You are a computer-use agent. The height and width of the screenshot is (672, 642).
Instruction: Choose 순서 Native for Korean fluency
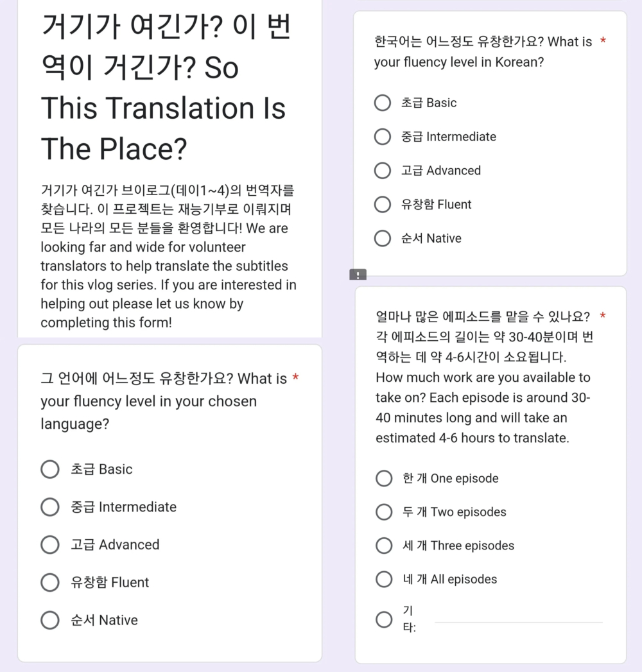tap(383, 239)
